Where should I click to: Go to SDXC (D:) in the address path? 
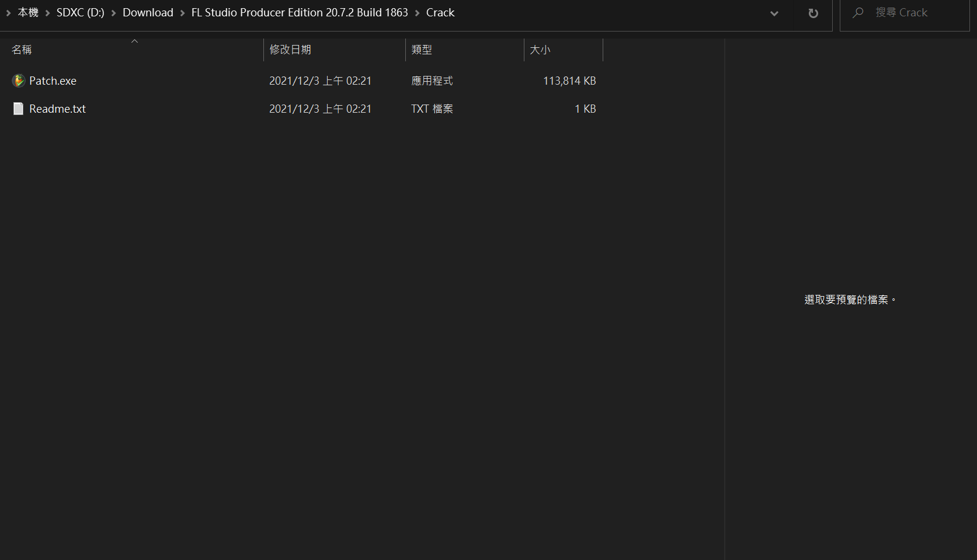pyautogui.click(x=80, y=13)
